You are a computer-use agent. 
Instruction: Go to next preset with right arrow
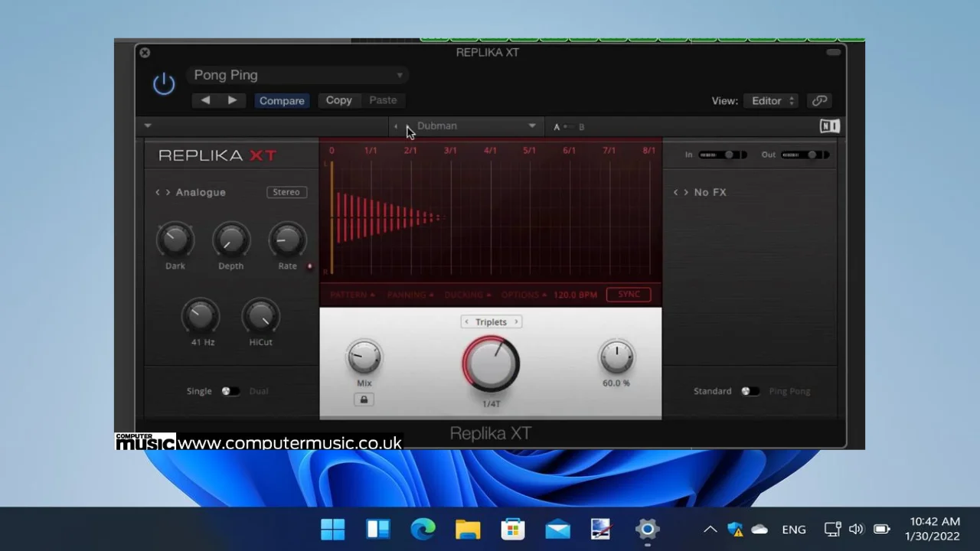(x=232, y=100)
